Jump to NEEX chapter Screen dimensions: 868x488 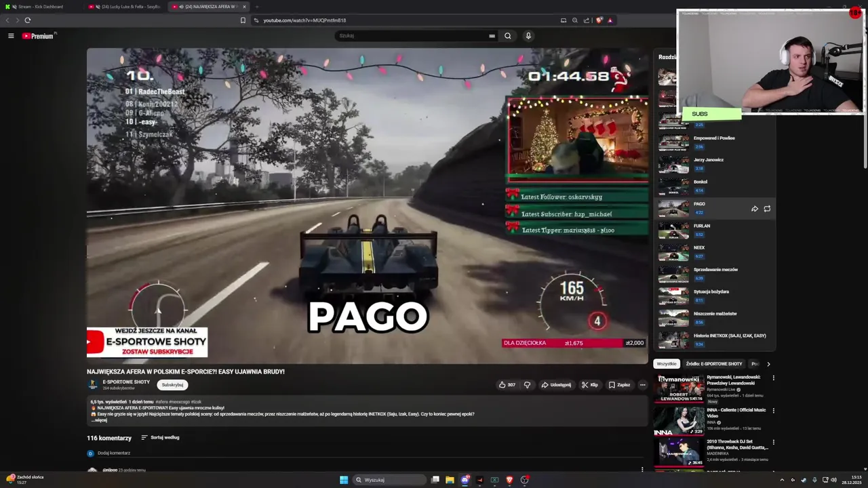pyautogui.click(x=714, y=251)
